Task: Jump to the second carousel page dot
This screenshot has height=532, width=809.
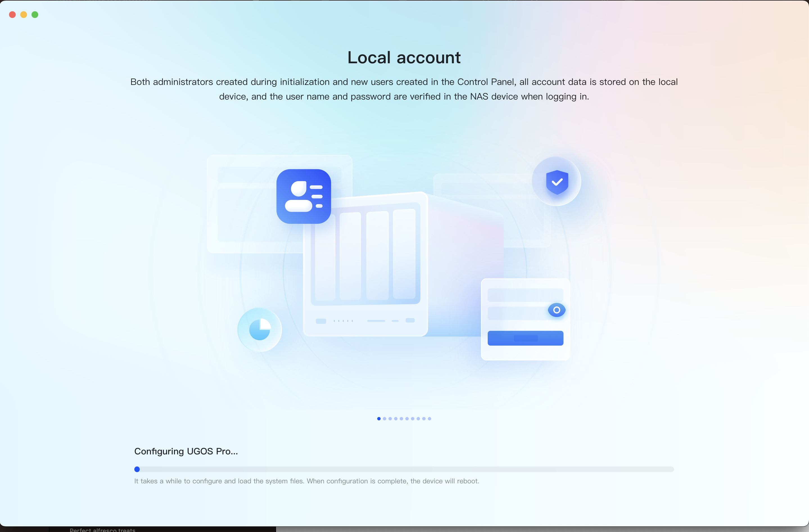Action: click(385, 418)
